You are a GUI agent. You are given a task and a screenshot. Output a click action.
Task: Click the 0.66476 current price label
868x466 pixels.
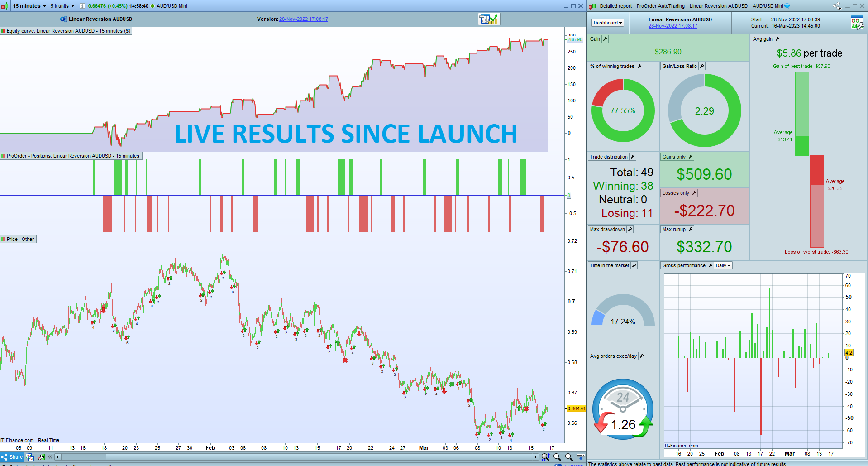(576, 408)
